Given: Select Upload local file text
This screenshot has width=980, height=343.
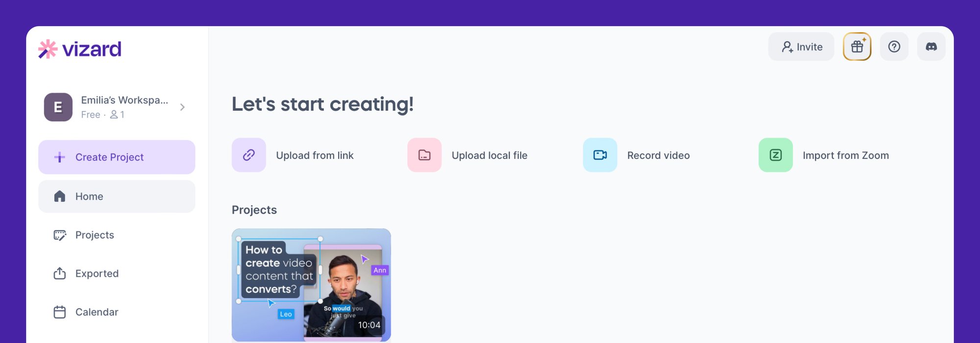Looking at the screenshot, I should click(490, 155).
